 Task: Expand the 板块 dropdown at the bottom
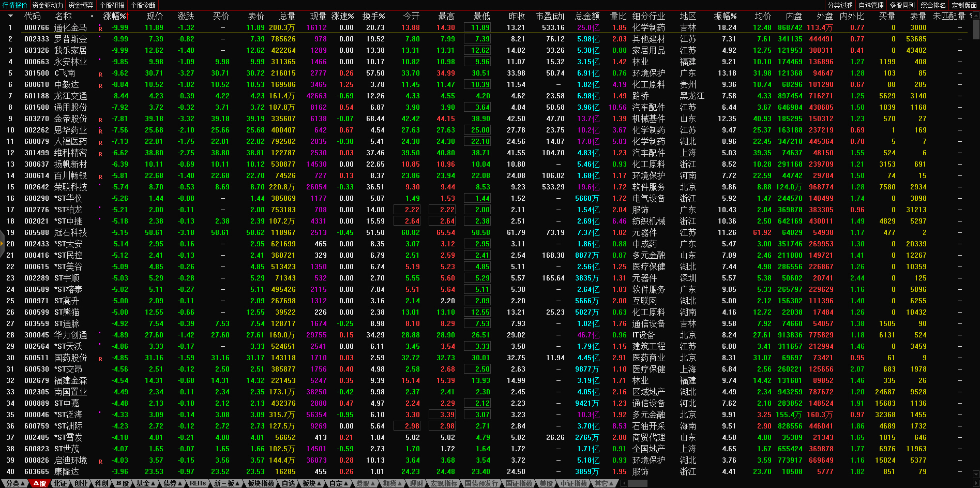(311, 483)
